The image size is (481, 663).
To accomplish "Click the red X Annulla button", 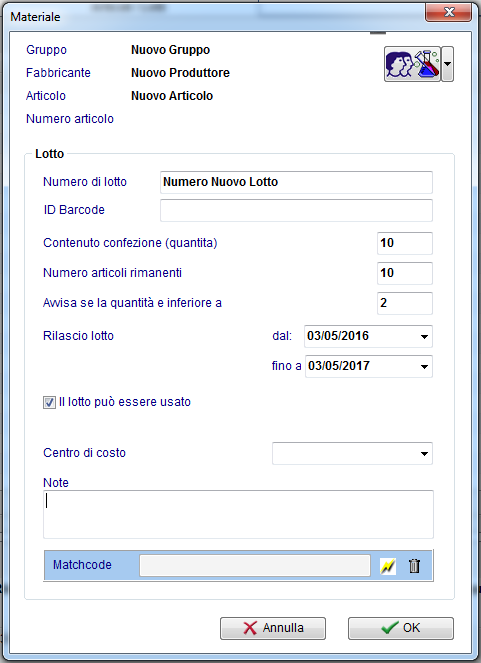I will (x=273, y=628).
